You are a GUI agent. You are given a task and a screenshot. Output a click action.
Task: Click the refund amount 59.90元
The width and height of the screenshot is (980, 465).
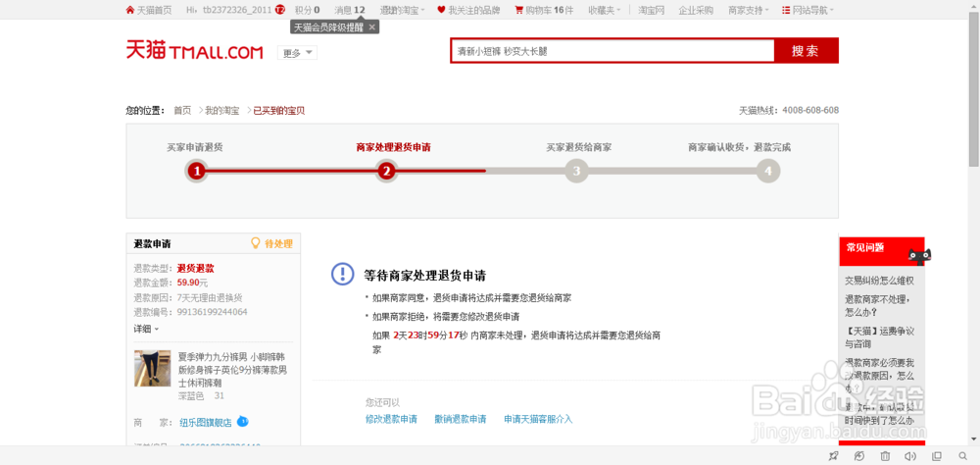coord(192,283)
